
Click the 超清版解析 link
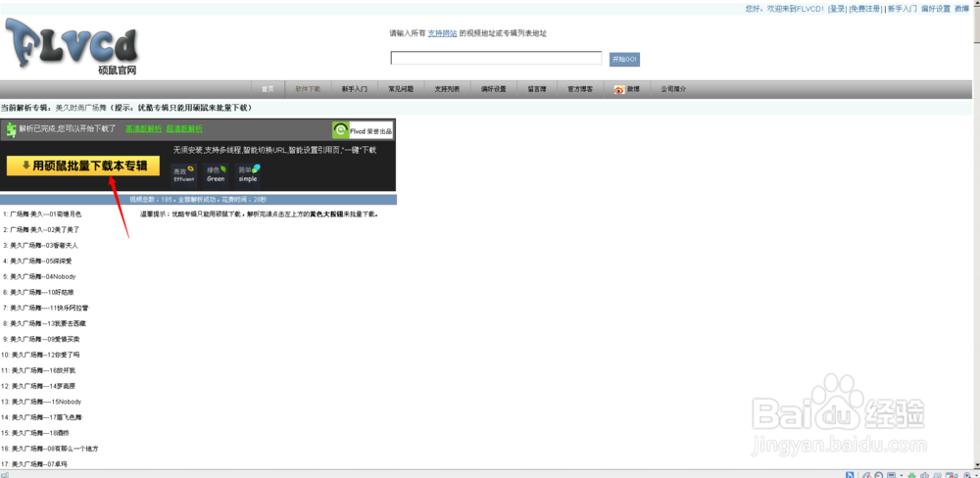coord(184,128)
